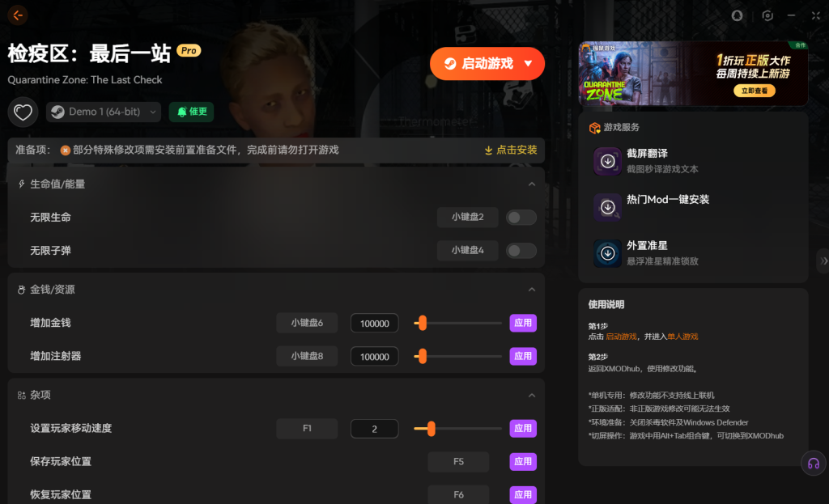Collapse the 杂项 section

click(532, 396)
